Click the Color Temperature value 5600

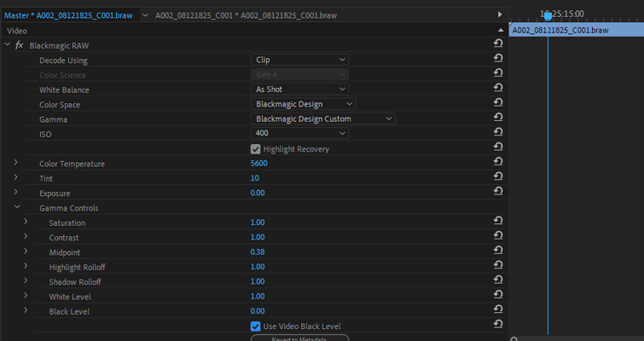(x=260, y=164)
